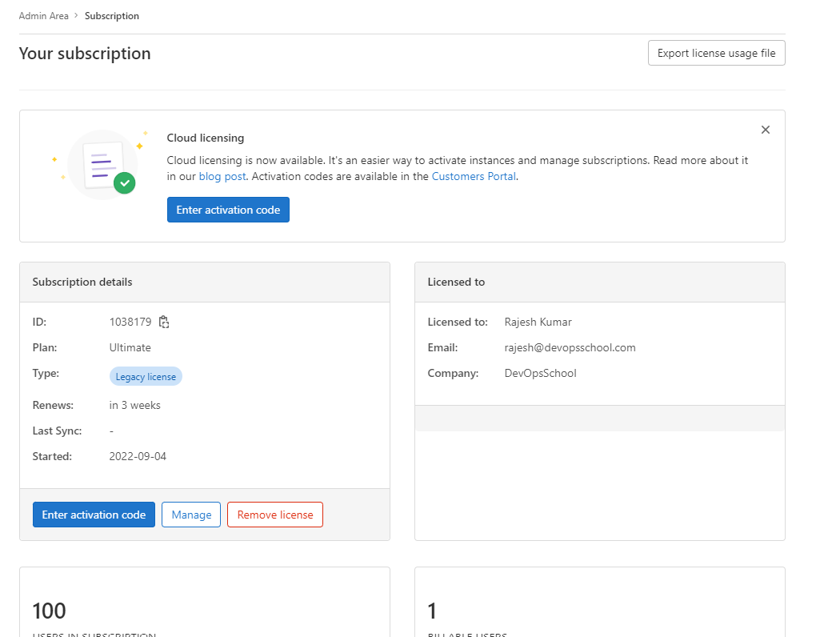
Task: Click the Cloud licensing document illustration
Action: point(102,164)
